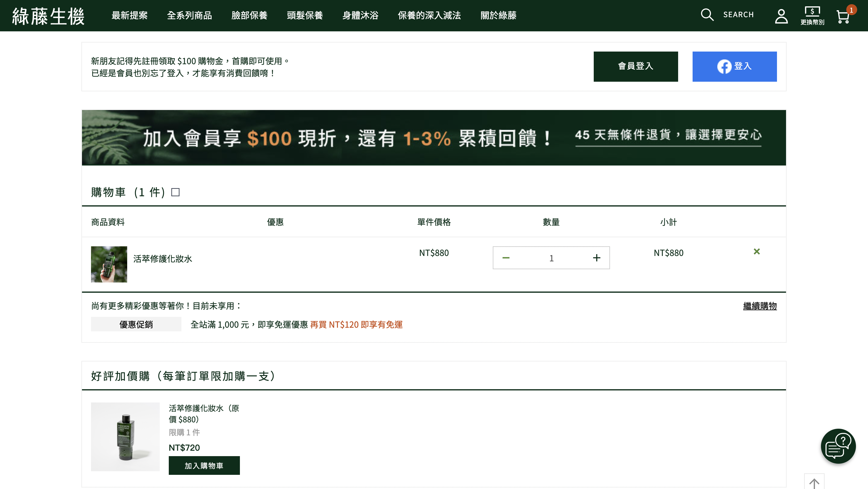Select all cart items checkbox

(175, 192)
